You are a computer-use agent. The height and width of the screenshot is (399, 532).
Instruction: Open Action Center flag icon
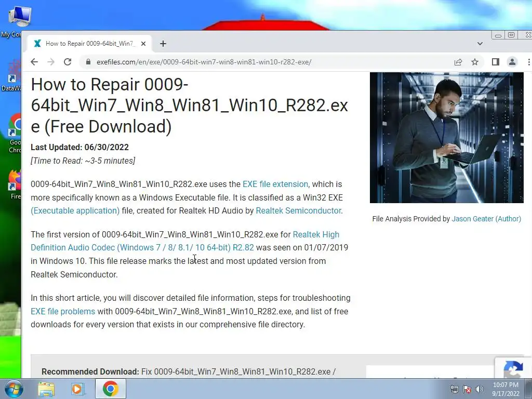point(467,389)
